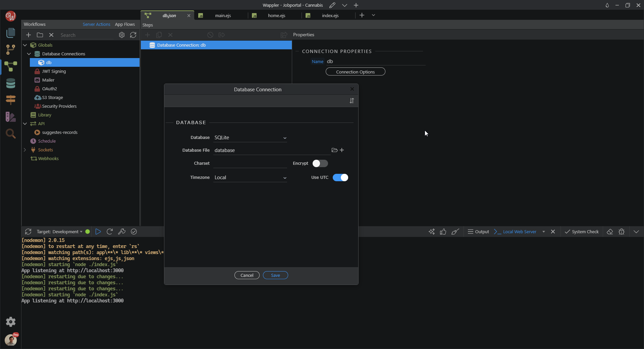Click the play icon next to Target
The image size is (644, 349).
(98, 232)
